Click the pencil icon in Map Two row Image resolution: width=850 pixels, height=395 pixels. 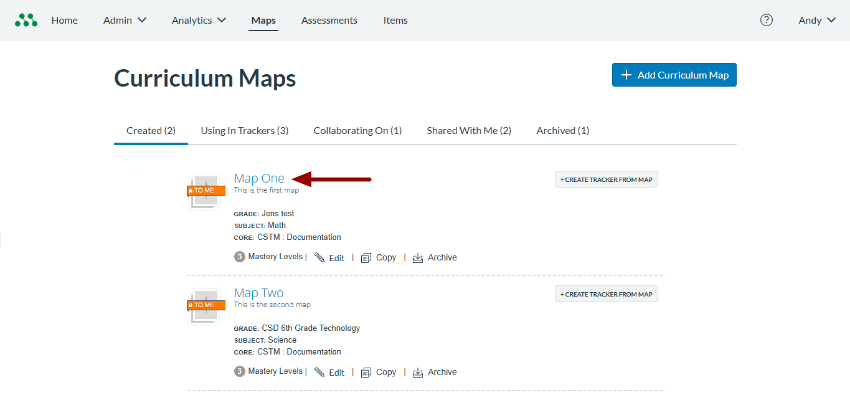(319, 372)
